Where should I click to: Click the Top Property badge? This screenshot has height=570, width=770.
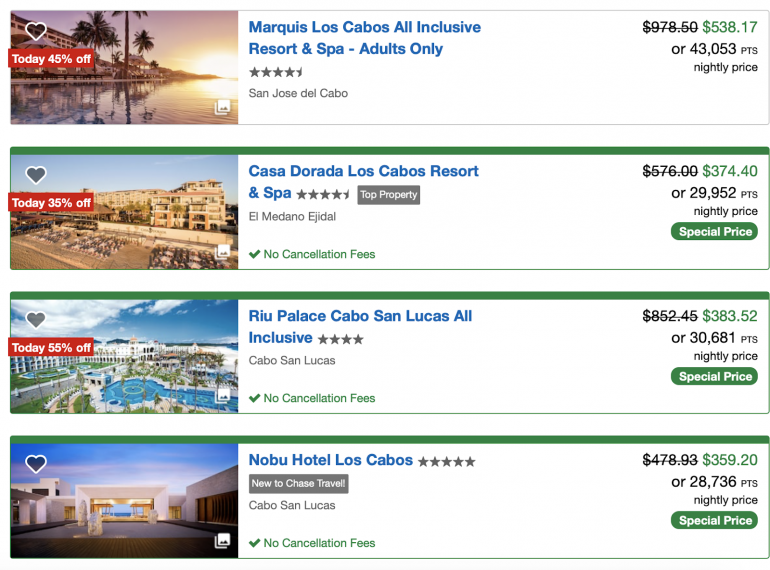click(388, 195)
